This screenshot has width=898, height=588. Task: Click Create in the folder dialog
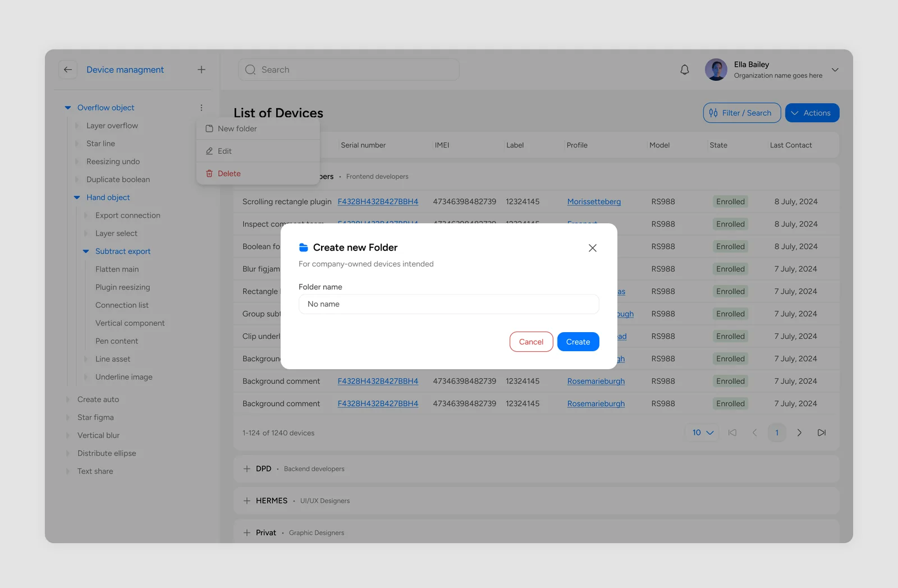578,342
